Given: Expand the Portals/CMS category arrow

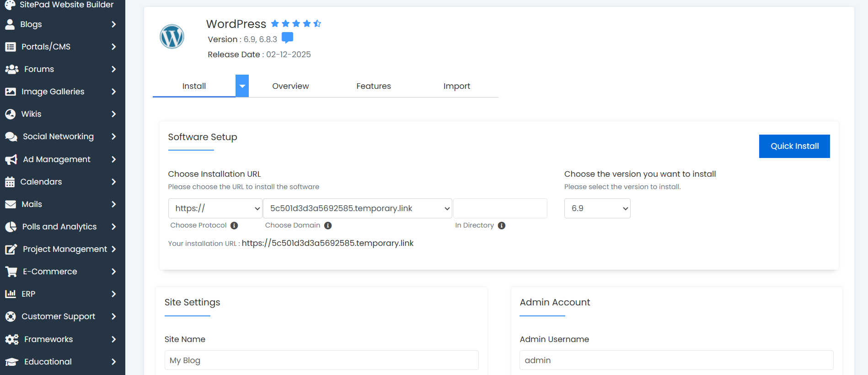Looking at the screenshot, I should [114, 47].
